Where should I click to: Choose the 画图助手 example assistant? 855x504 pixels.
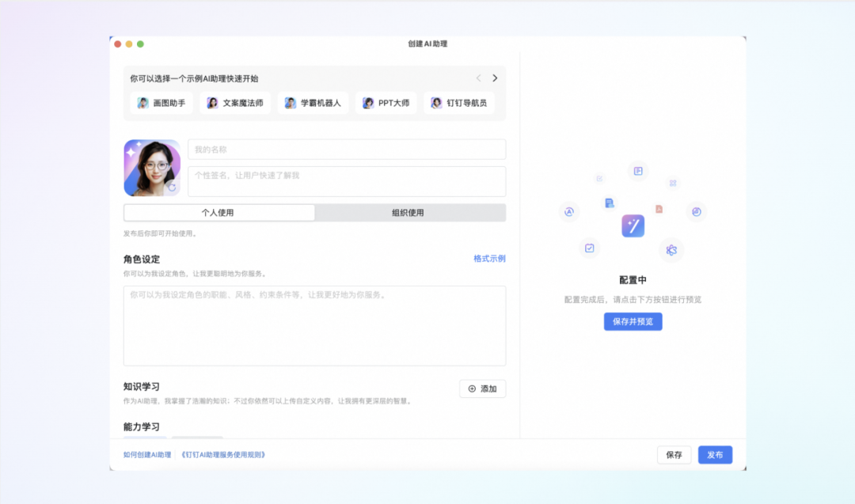point(161,103)
